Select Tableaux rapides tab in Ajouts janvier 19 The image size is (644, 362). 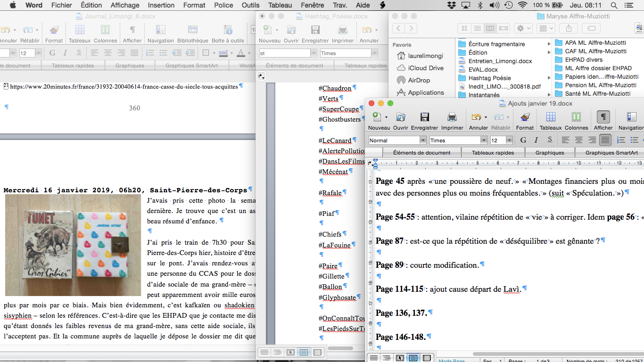click(492, 153)
